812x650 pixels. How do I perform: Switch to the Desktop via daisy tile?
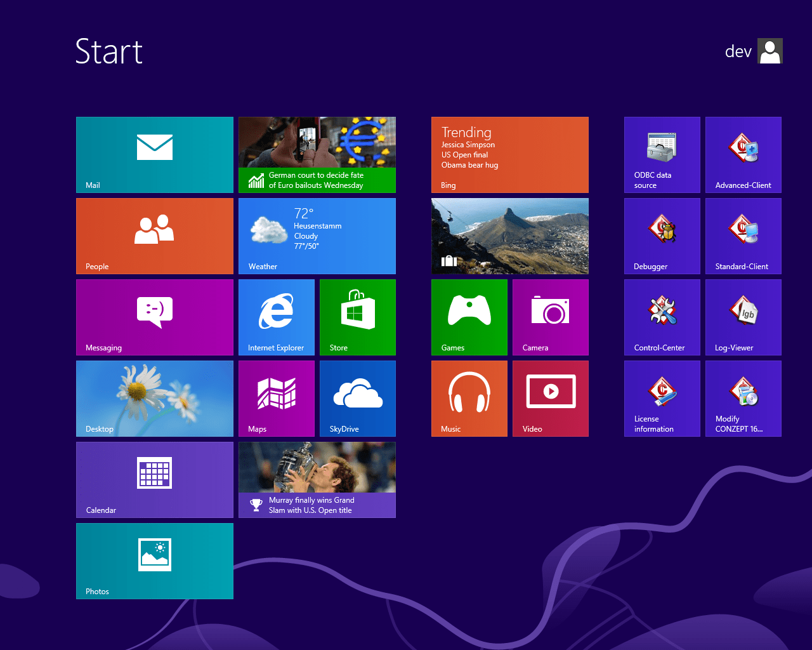tap(154, 398)
